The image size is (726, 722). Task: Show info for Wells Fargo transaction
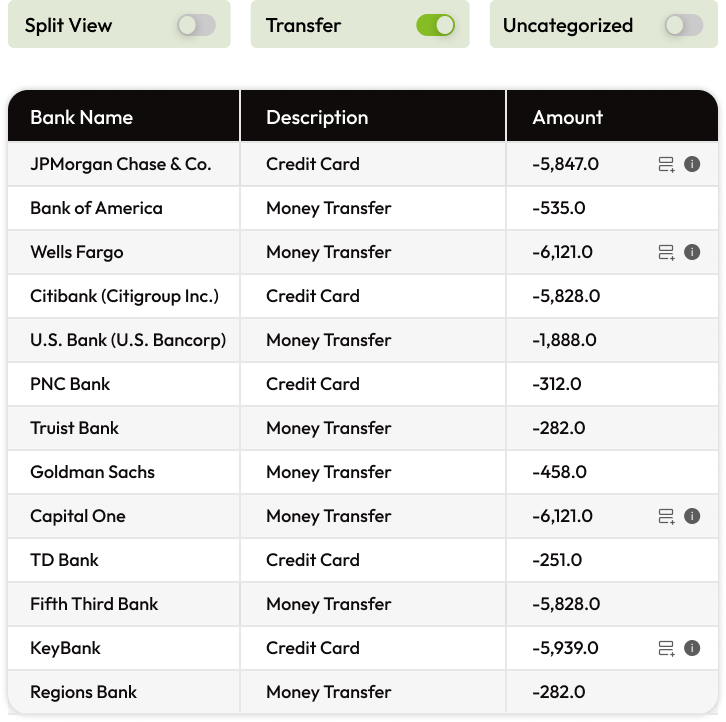(x=692, y=252)
